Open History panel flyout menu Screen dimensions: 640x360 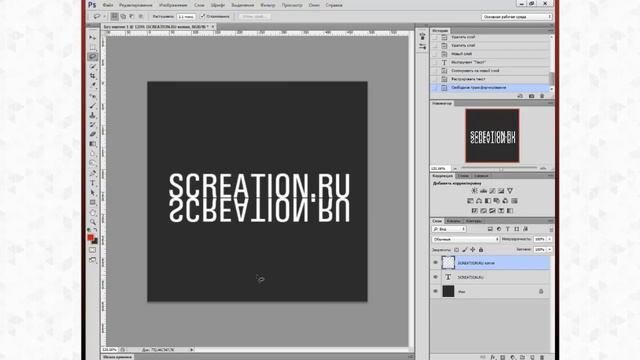tap(550, 31)
